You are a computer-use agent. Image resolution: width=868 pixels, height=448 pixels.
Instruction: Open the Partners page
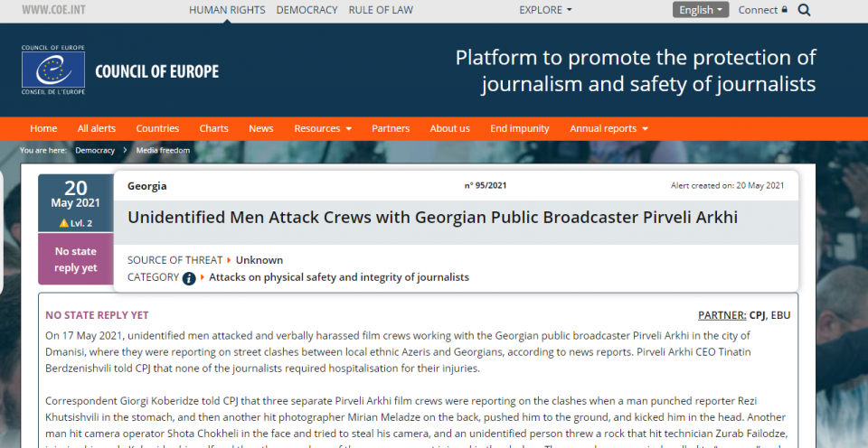[391, 128]
